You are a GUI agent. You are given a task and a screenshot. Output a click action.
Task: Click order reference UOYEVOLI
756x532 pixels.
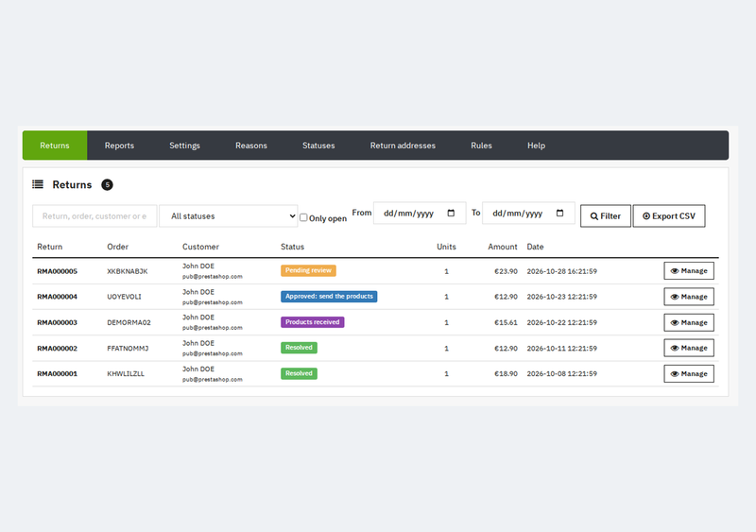click(124, 297)
